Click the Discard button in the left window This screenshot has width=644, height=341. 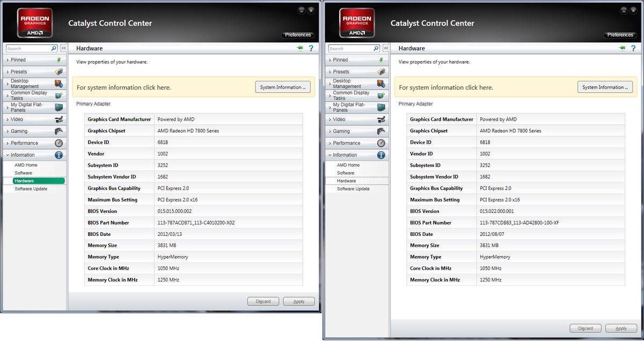(x=263, y=301)
